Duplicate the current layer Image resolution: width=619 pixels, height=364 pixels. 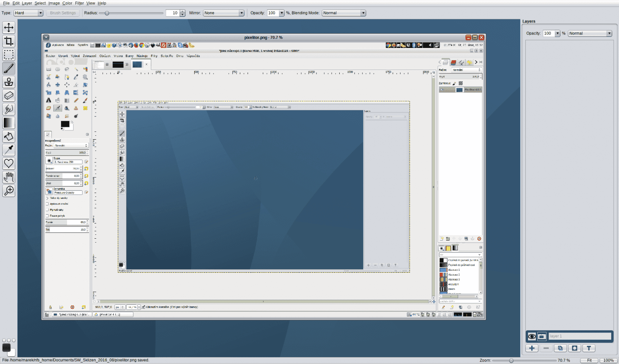[x=560, y=348]
